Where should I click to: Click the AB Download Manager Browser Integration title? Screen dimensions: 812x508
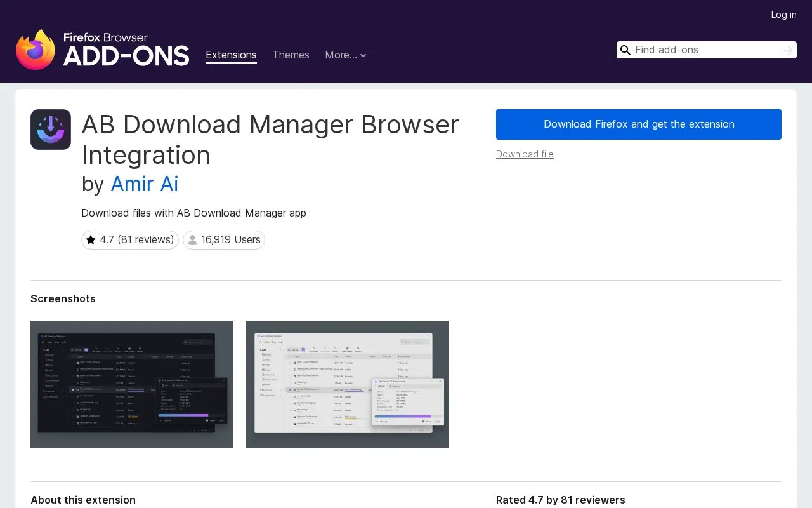point(270,140)
